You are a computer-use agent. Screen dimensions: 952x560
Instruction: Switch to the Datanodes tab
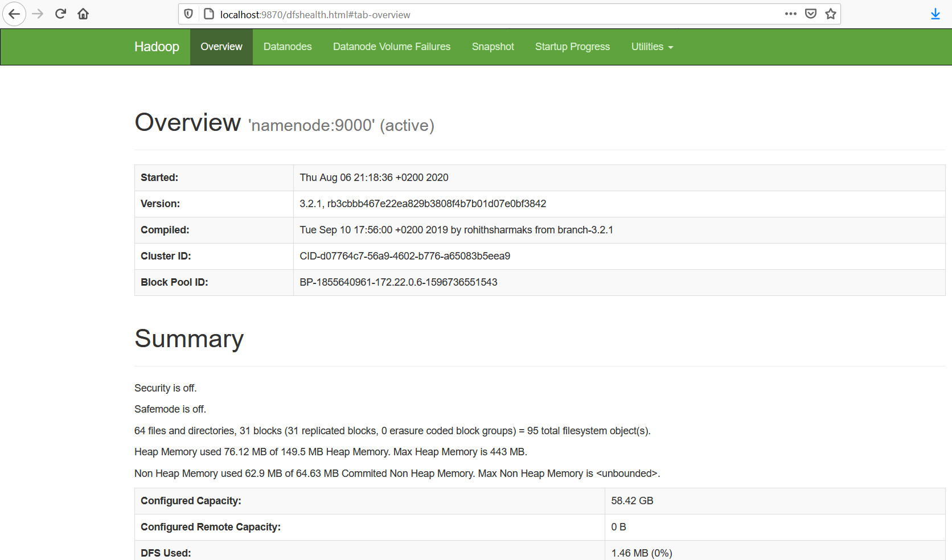coord(288,47)
